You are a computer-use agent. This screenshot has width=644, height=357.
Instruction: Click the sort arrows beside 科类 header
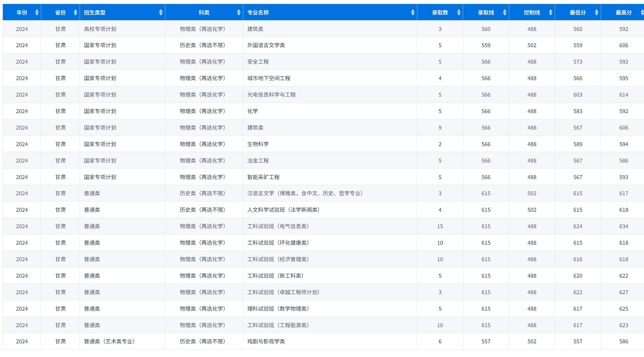(x=239, y=13)
